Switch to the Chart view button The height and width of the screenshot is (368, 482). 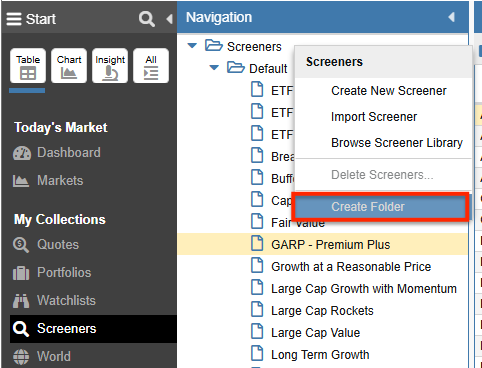pos(69,66)
